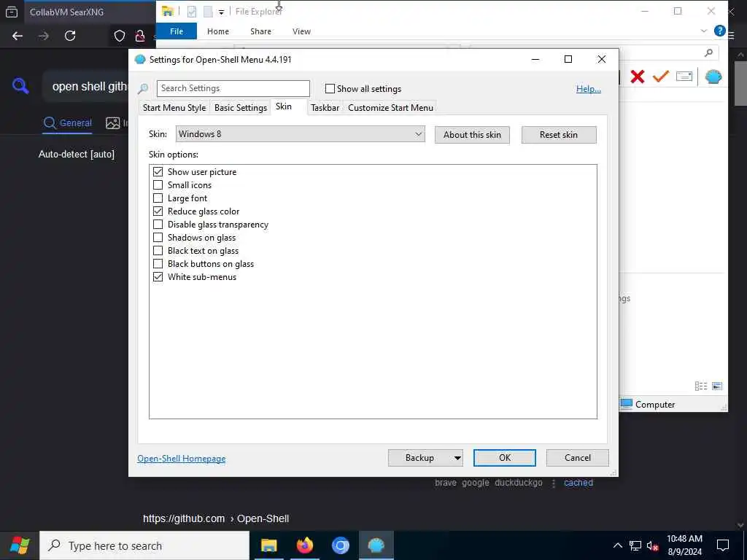Enable Small icons option
The image size is (747, 560).
158,184
